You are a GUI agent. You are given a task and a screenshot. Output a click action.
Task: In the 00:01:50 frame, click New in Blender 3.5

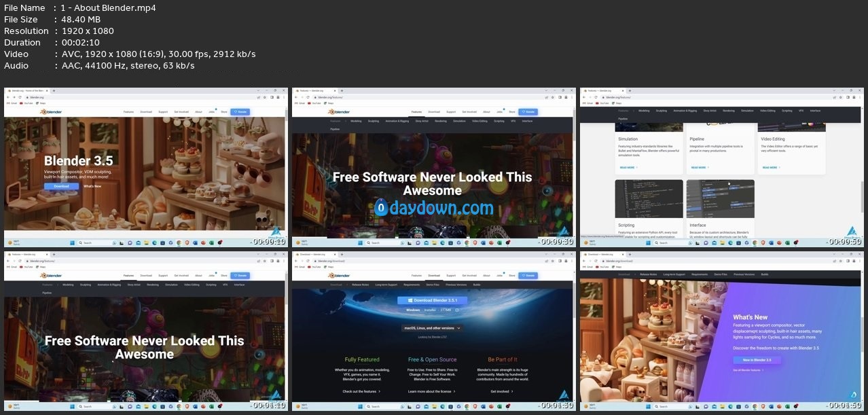pyautogui.click(x=757, y=359)
